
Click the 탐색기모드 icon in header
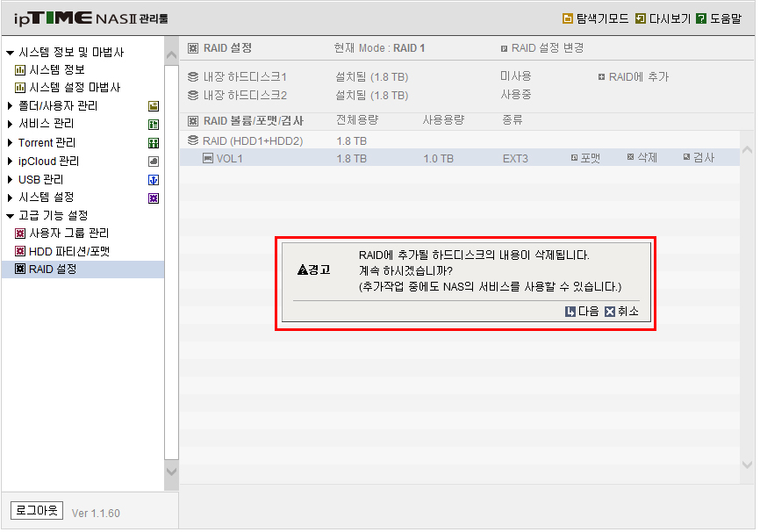[567, 18]
